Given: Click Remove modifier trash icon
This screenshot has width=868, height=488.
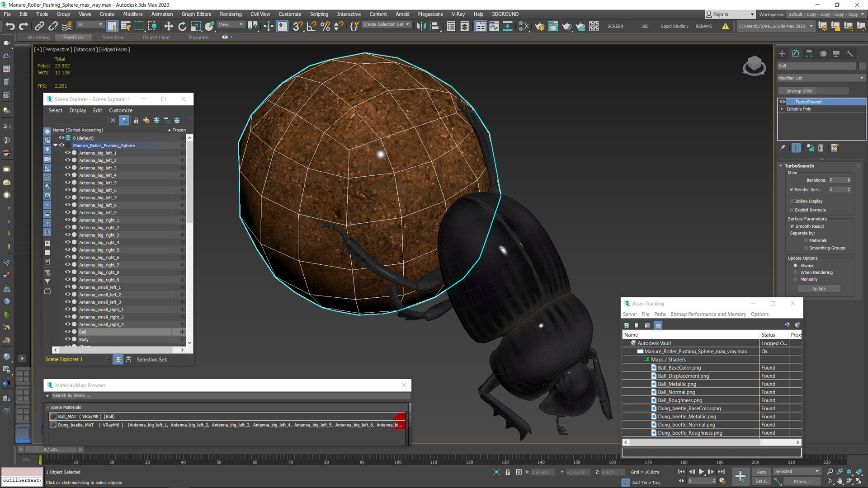Looking at the screenshot, I should coord(821,148).
